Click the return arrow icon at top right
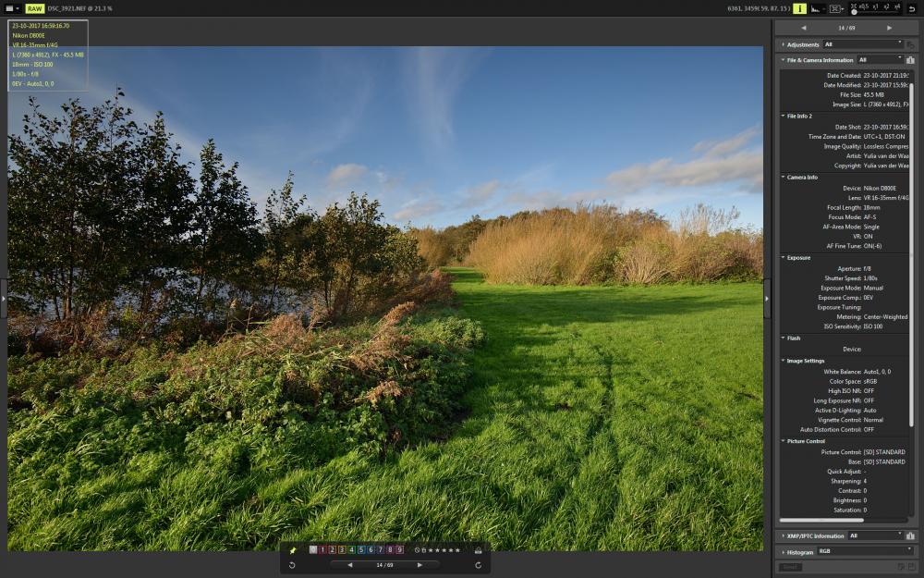Viewport: 924px width, 578px height. tap(913, 9)
